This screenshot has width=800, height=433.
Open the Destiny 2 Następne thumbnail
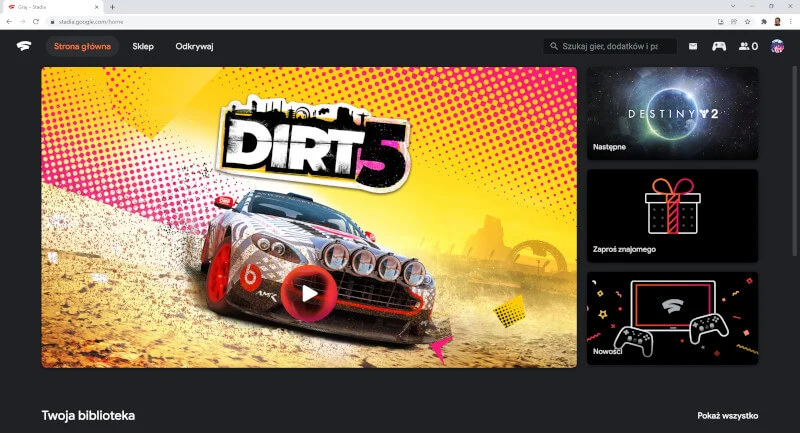point(672,113)
